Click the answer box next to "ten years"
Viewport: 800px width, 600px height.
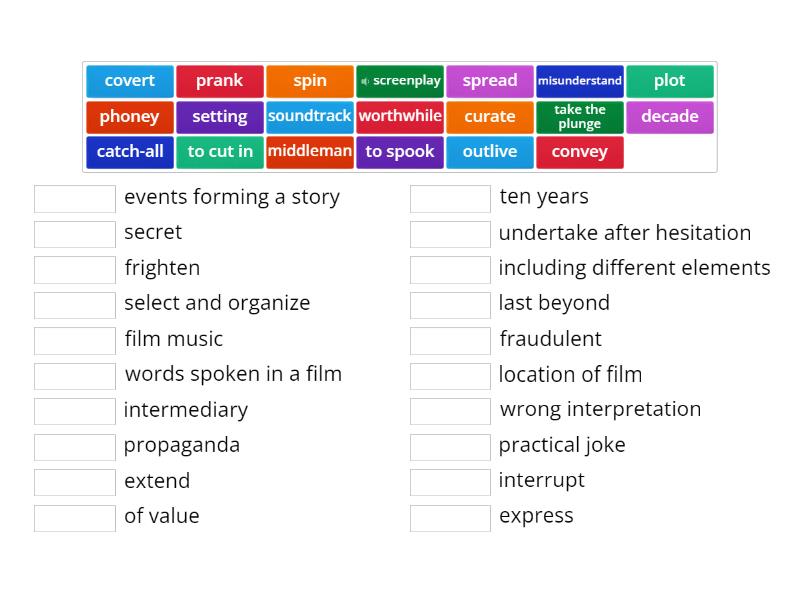tap(450, 198)
